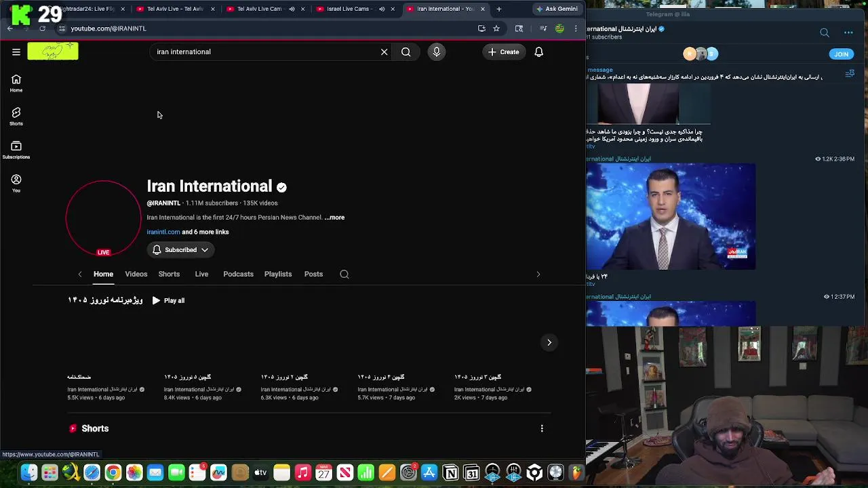Open Chrome three-dot menu

click(576, 28)
